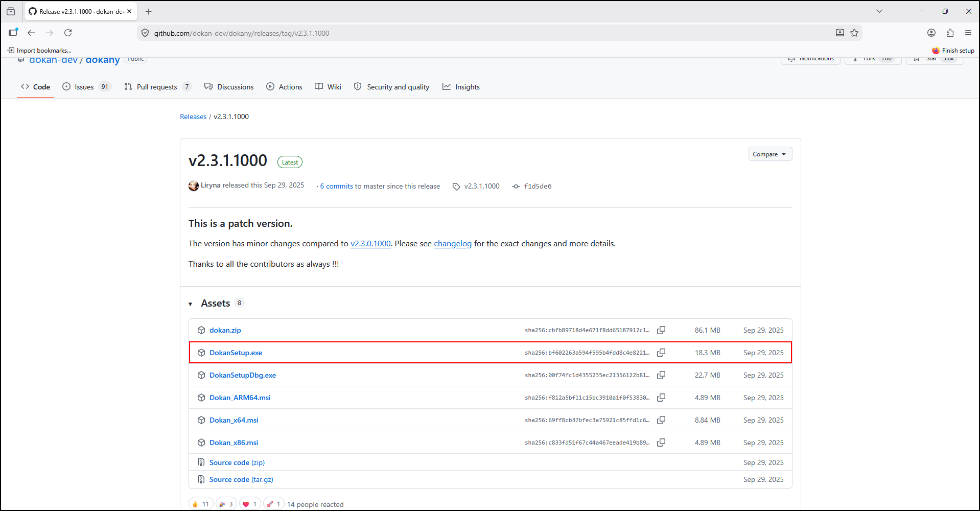Click the Latest release badge
The image size is (980, 511).
(290, 162)
